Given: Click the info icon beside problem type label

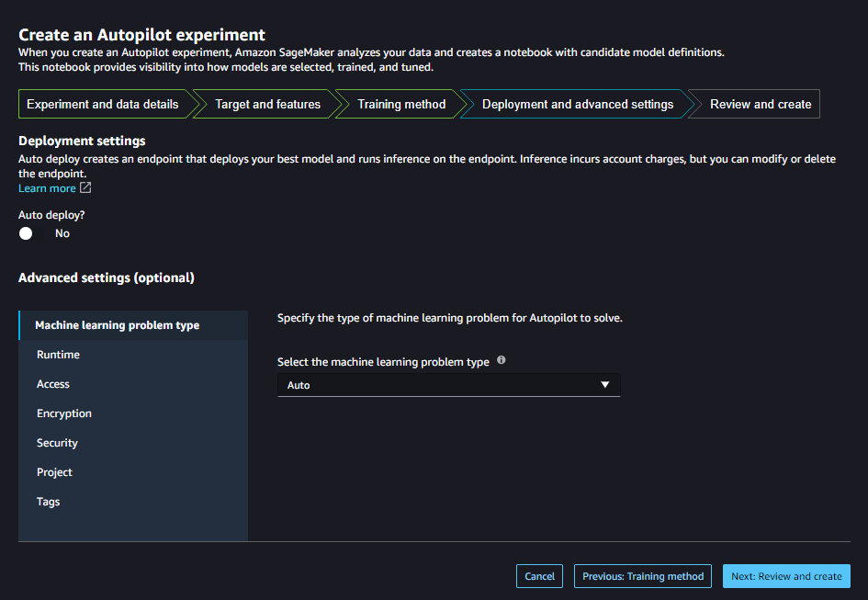Looking at the screenshot, I should pyautogui.click(x=501, y=361).
